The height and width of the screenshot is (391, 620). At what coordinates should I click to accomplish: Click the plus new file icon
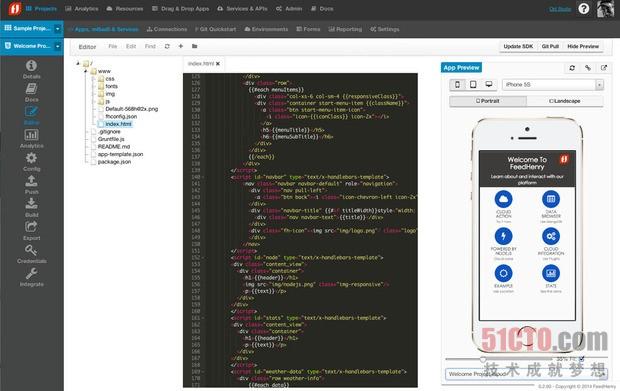click(181, 46)
